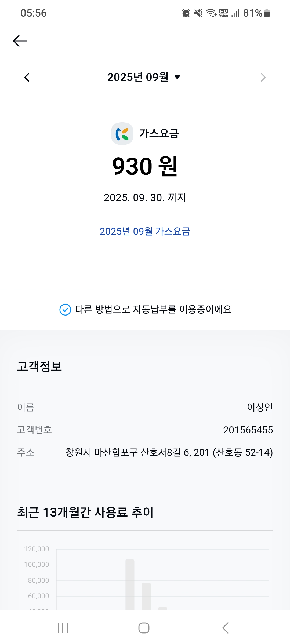
Task: Open the 2025년 09월 month dropdown
Action: click(x=144, y=77)
